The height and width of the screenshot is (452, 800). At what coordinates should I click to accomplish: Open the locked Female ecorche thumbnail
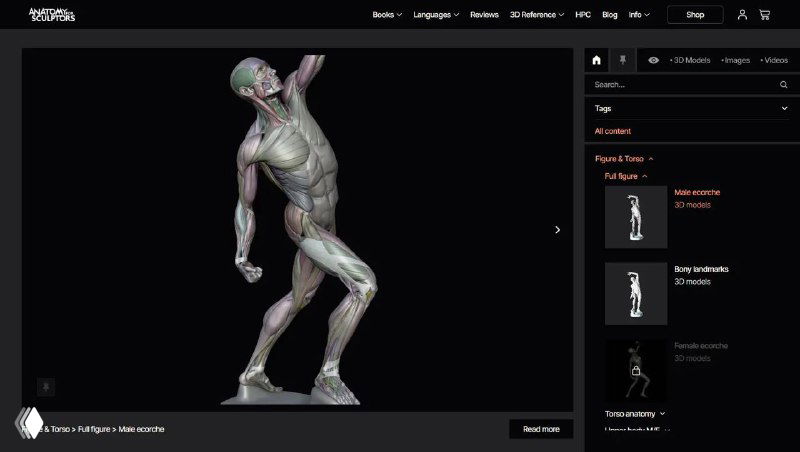coord(636,370)
